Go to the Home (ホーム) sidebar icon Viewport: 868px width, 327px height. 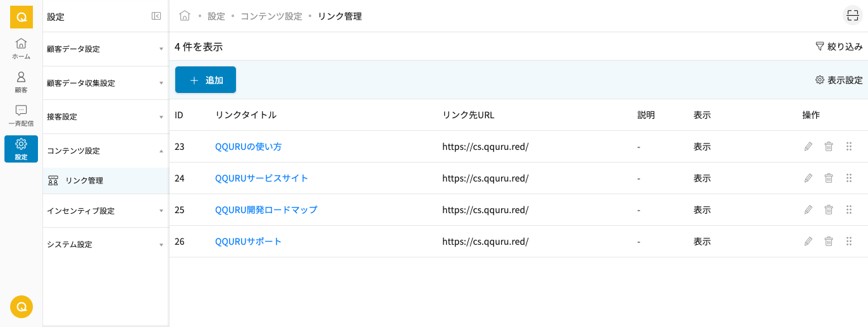[x=21, y=48]
